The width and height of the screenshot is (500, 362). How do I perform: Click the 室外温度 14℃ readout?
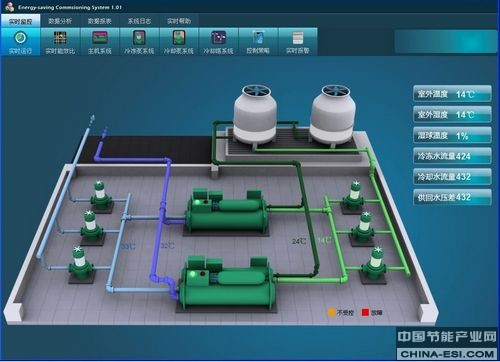pos(452,94)
